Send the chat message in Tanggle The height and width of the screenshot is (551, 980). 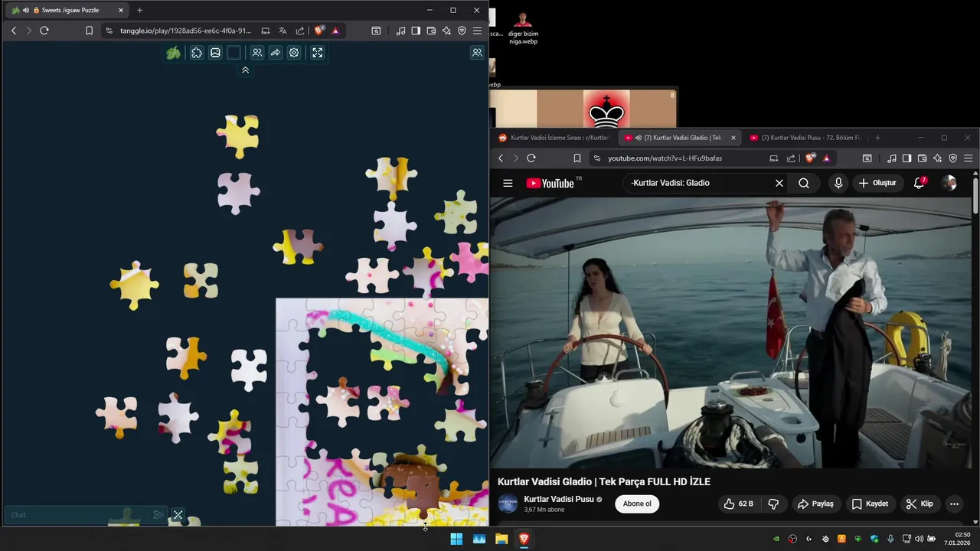(x=158, y=515)
